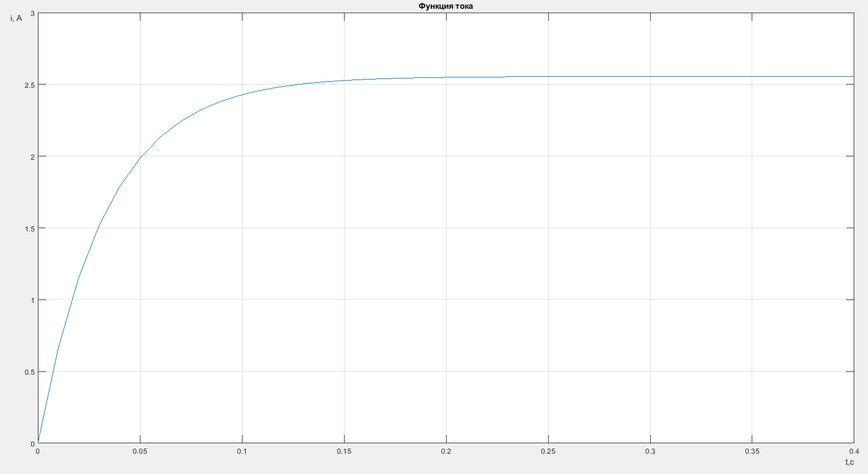Click y-axis tick label 1
The height and width of the screenshot is (474, 868).
(33, 300)
